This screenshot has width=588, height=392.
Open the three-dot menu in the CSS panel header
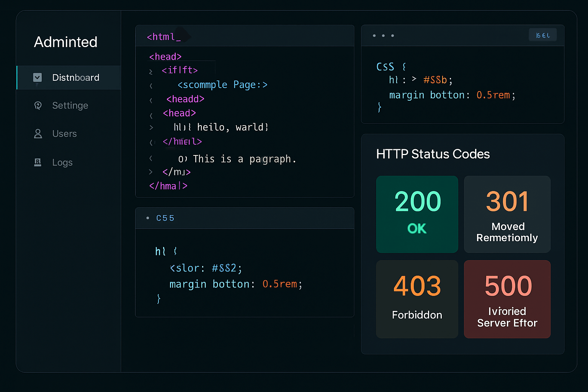click(x=383, y=36)
